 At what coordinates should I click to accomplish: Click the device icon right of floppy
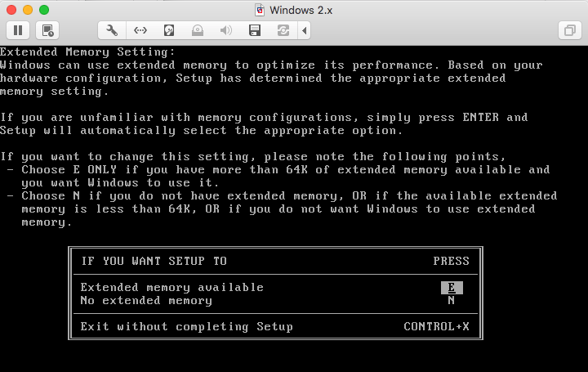pos(283,30)
